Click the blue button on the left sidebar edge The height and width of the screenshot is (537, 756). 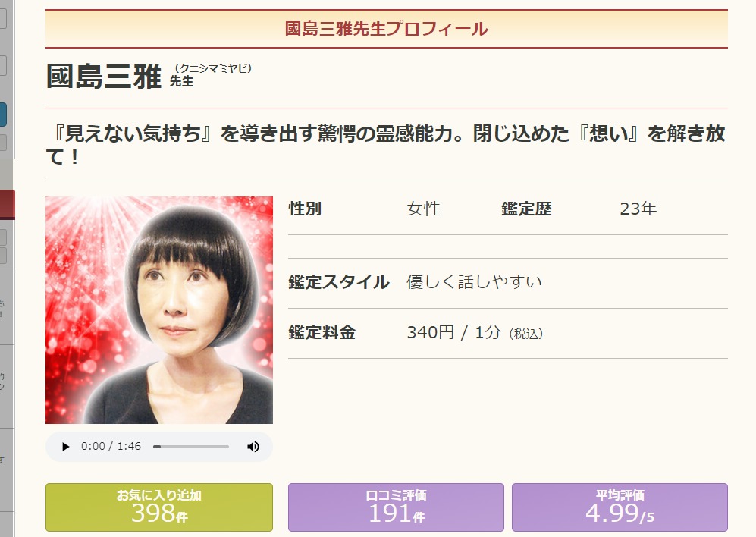[x=3, y=115]
